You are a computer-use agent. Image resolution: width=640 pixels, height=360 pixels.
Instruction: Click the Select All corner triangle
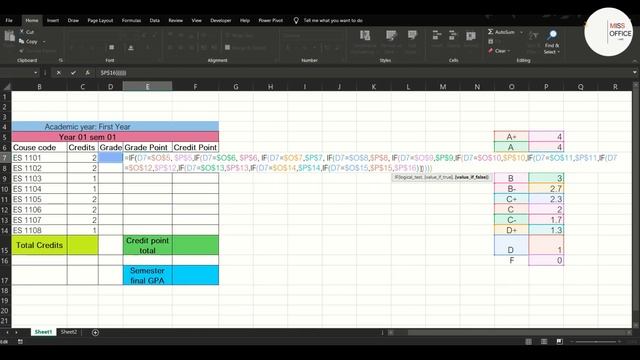pos(7,87)
